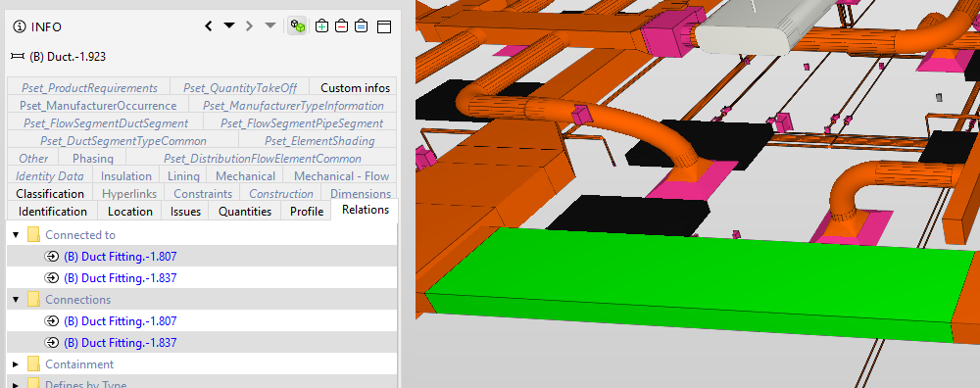
Task: Open Pset_DuctSegmentTypeCommon tab
Action: [123, 140]
